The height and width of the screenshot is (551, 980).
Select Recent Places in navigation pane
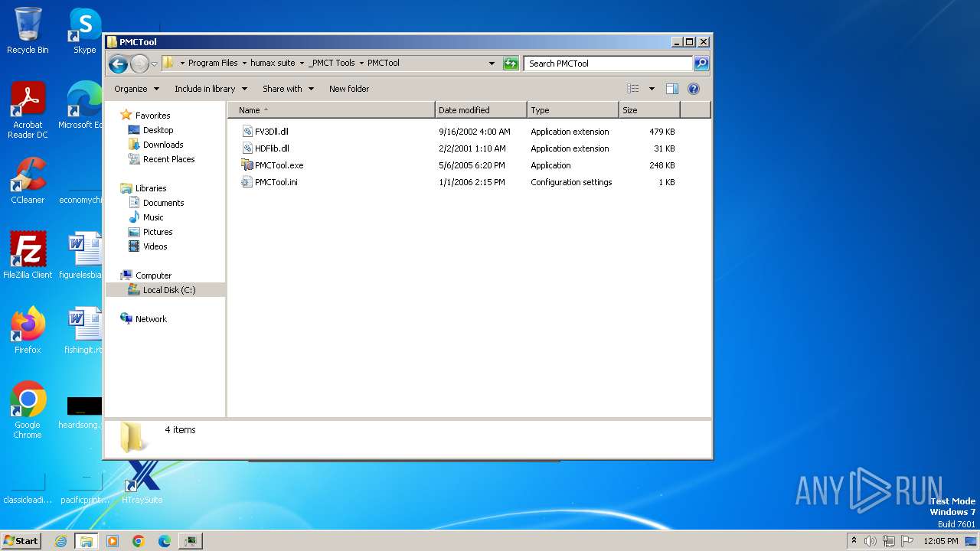click(x=168, y=159)
